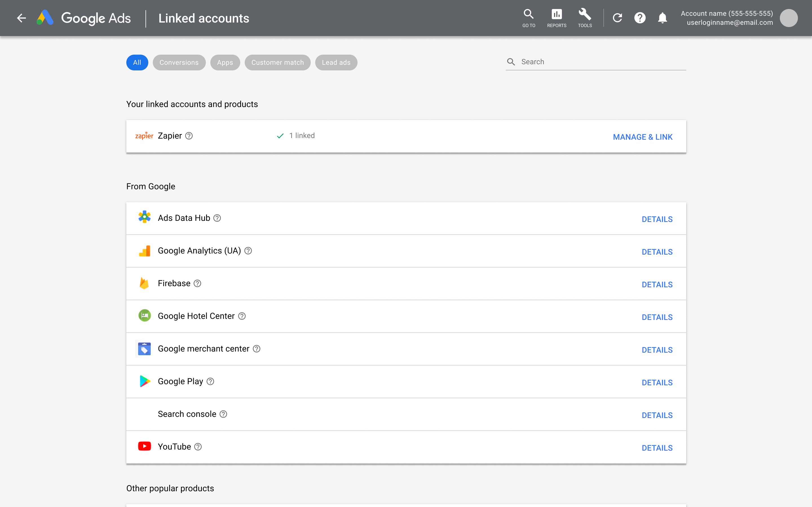Click the help icon next to Firebase
Screen dimensions: 812x507
point(198,283)
